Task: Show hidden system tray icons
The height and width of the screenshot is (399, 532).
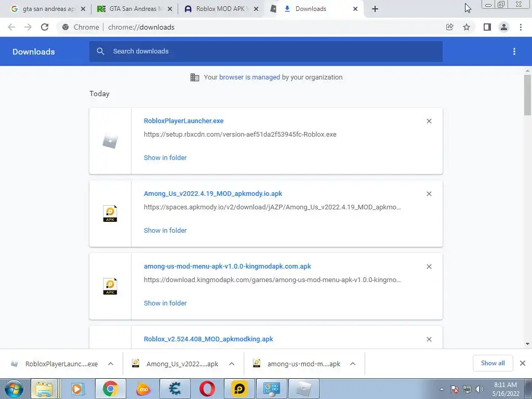Action: 442,389
